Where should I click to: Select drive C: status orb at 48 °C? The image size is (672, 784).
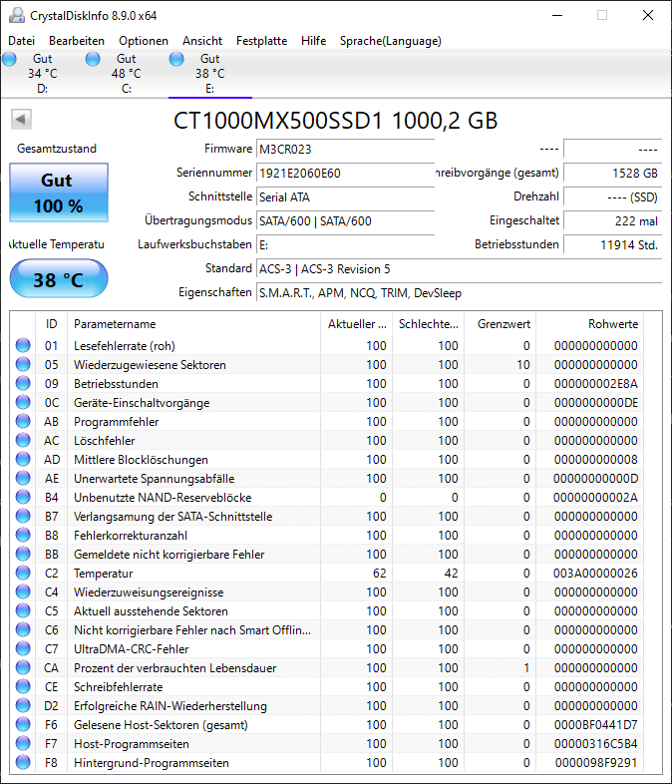point(93,59)
